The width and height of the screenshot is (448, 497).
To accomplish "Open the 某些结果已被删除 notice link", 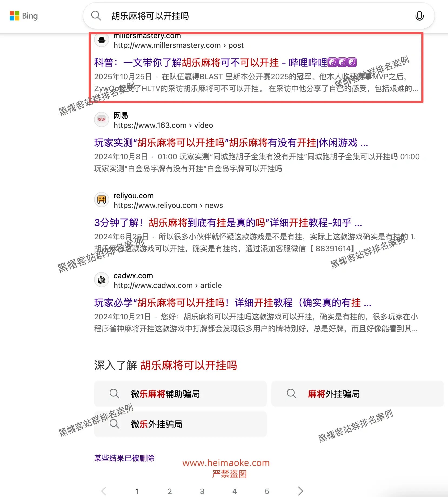I will (124, 458).
